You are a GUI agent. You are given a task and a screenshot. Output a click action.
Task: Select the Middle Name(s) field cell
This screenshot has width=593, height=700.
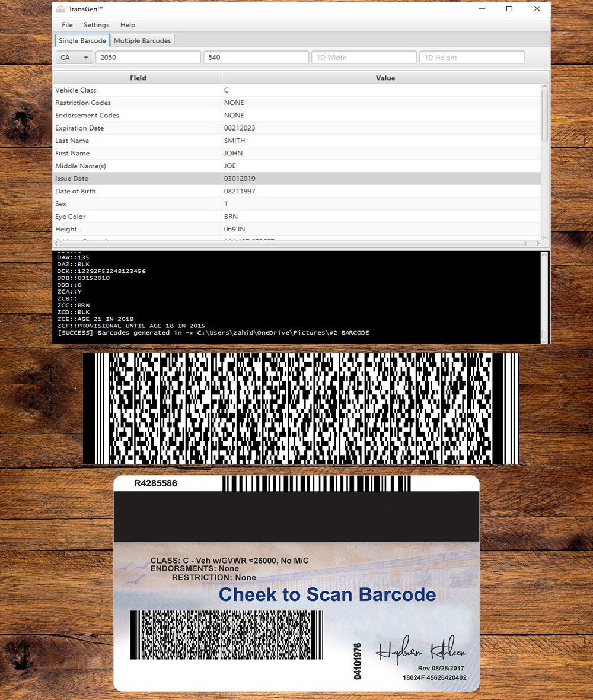[138, 166]
